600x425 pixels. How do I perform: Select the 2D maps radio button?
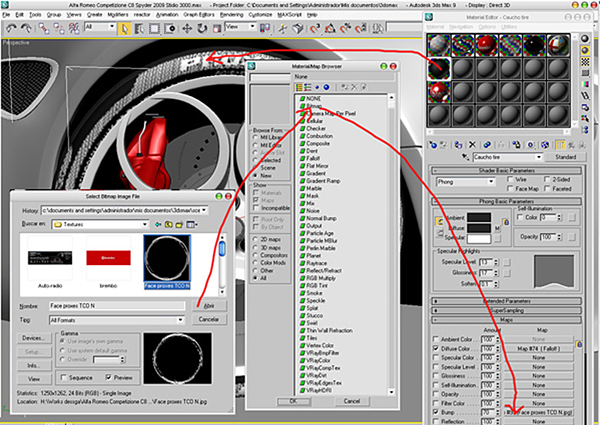(255, 239)
